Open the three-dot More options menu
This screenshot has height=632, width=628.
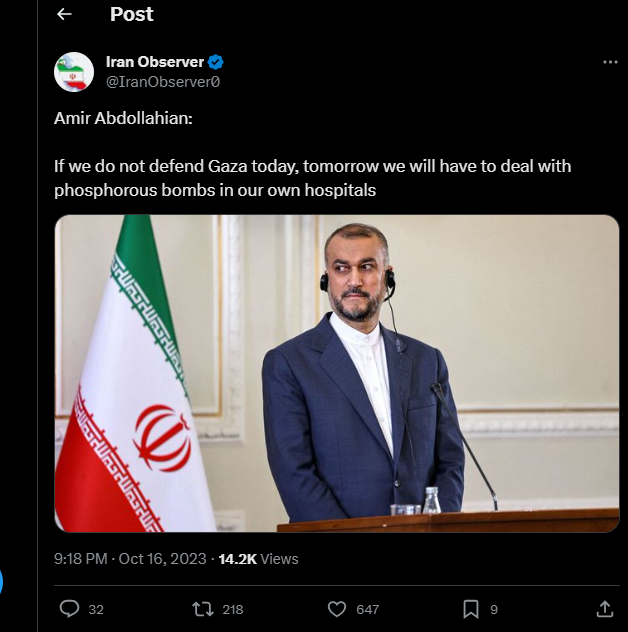(x=610, y=62)
